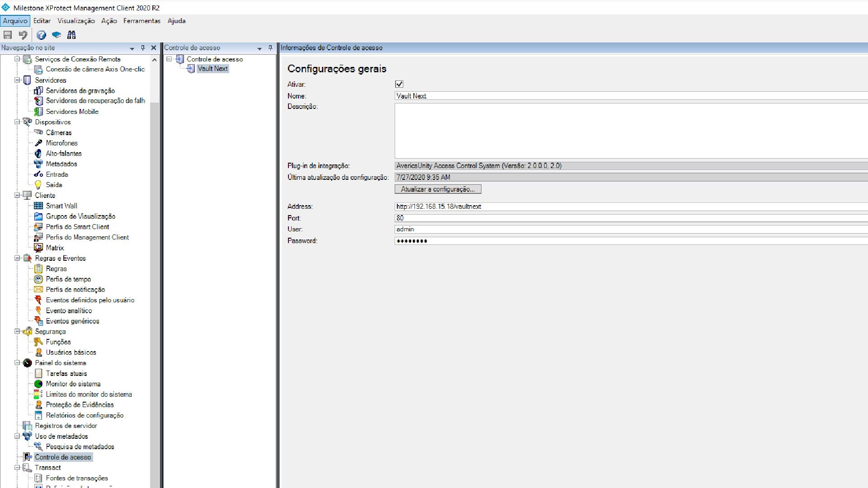Click the Smart Wall grid icon

38,206
